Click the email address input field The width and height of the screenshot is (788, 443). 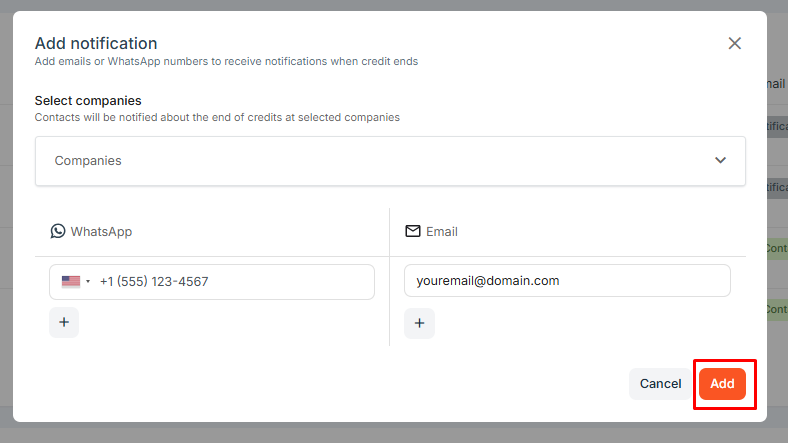567,280
